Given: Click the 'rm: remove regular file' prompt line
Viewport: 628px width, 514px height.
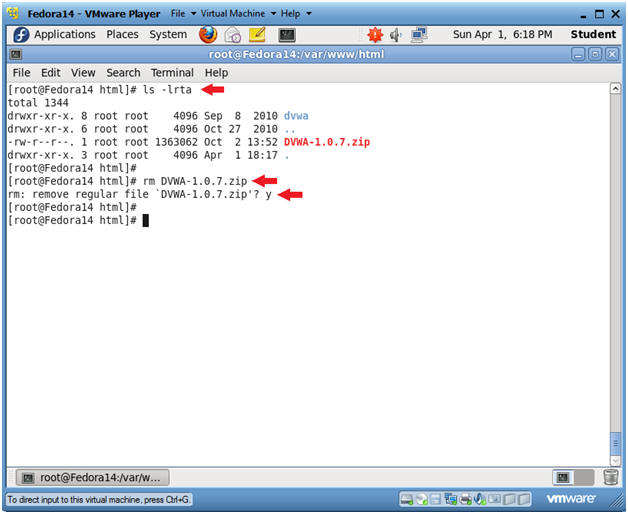Looking at the screenshot, I should click(x=140, y=195).
